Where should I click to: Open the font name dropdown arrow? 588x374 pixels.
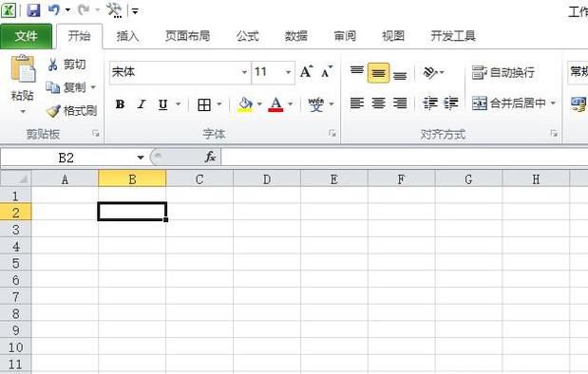click(244, 72)
